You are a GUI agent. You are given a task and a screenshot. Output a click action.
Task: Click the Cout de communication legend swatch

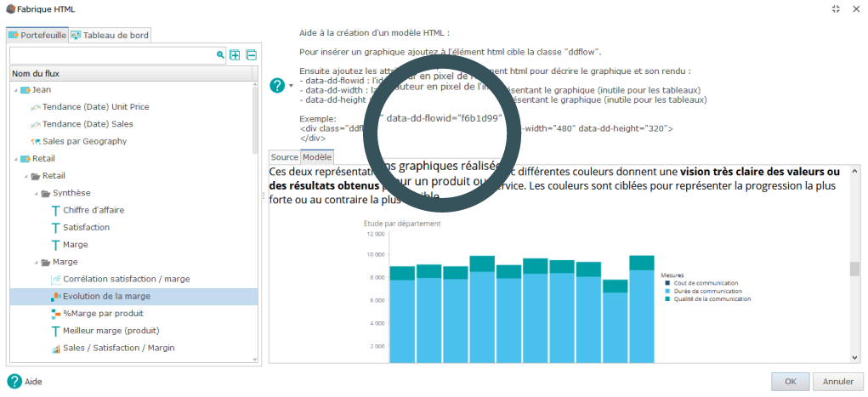pos(669,283)
